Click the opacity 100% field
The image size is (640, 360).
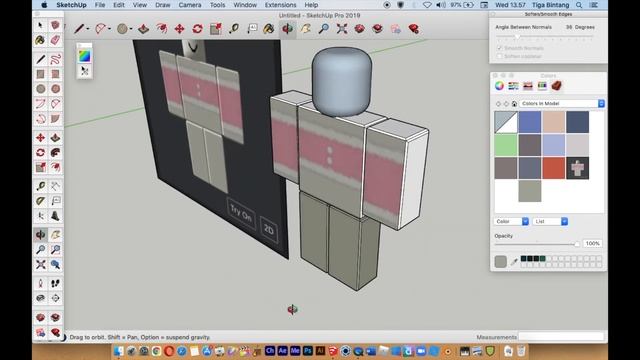point(592,243)
